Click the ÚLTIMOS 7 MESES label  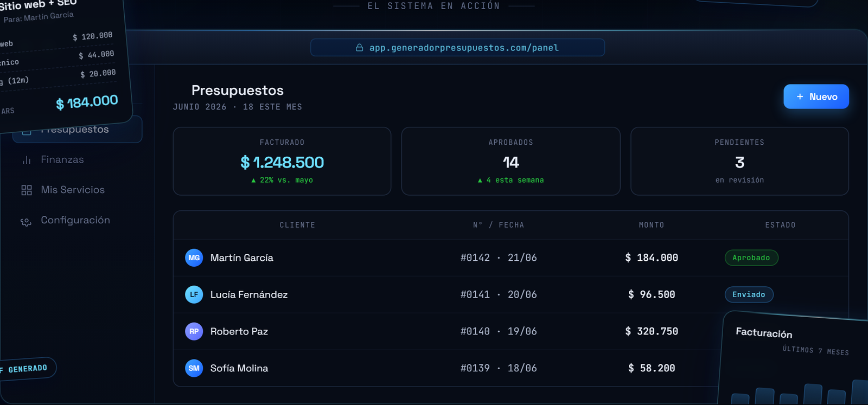pyautogui.click(x=815, y=350)
